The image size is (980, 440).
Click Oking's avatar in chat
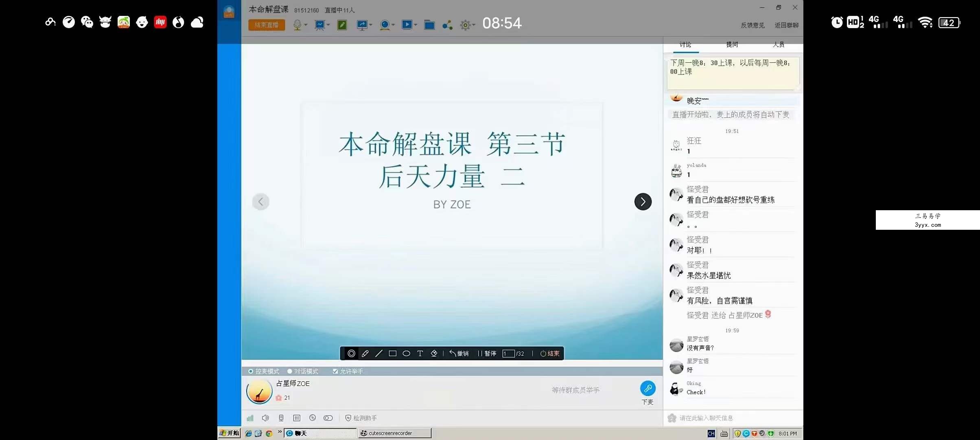coord(676,389)
